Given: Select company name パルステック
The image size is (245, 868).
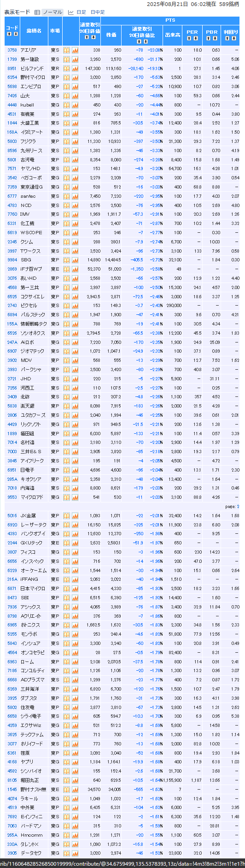Looking at the screenshot, I should tap(33, 315).
